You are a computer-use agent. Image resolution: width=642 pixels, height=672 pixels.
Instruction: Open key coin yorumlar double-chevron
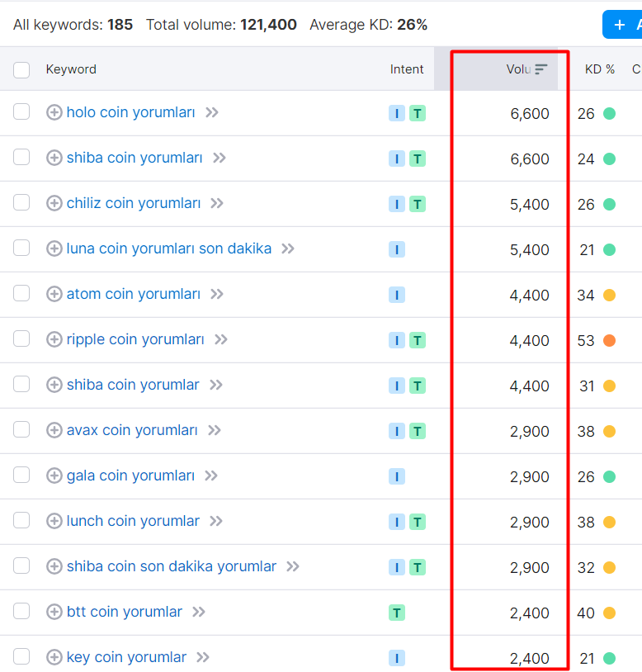[203, 658]
